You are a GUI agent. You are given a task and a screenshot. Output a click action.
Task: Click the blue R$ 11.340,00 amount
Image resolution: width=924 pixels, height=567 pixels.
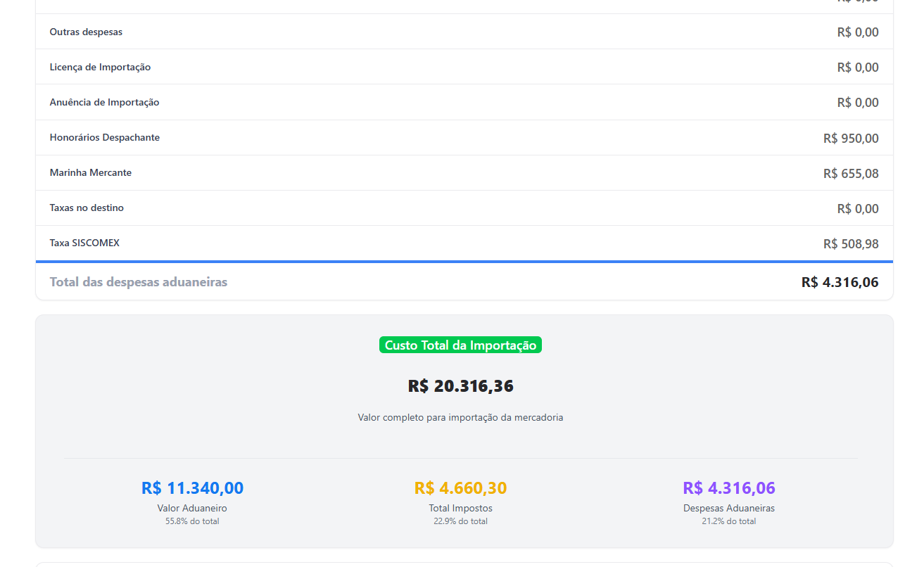(x=192, y=488)
